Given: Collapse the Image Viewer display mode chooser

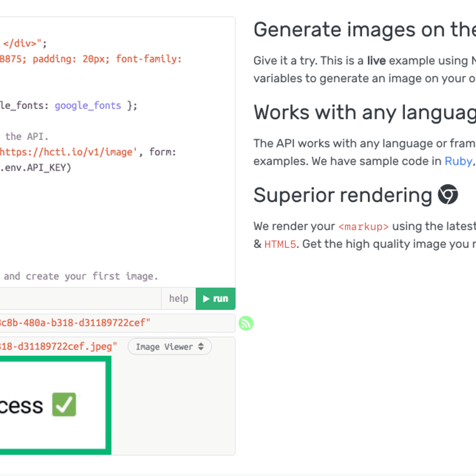Looking at the screenshot, I should pyautogui.click(x=170, y=347).
